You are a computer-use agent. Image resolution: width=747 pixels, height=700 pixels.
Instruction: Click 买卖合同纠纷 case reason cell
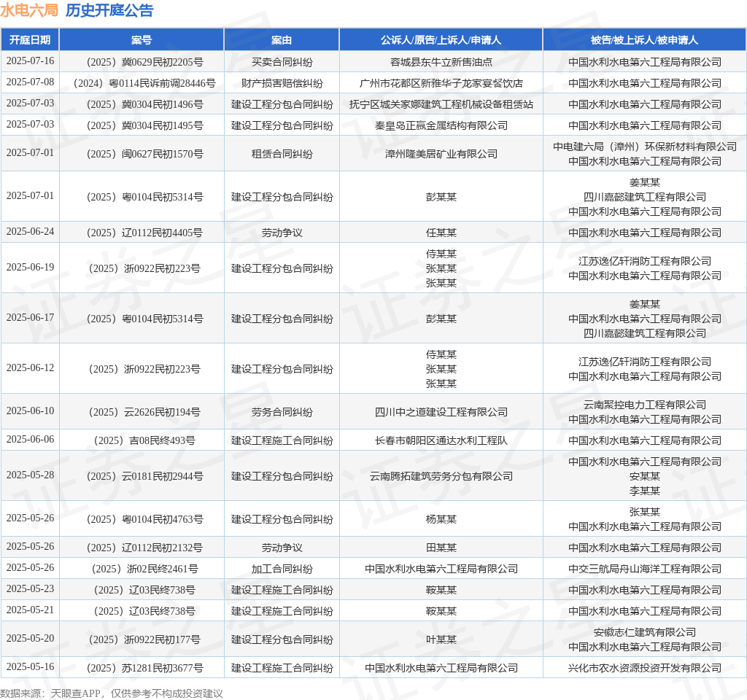(282, 62)
